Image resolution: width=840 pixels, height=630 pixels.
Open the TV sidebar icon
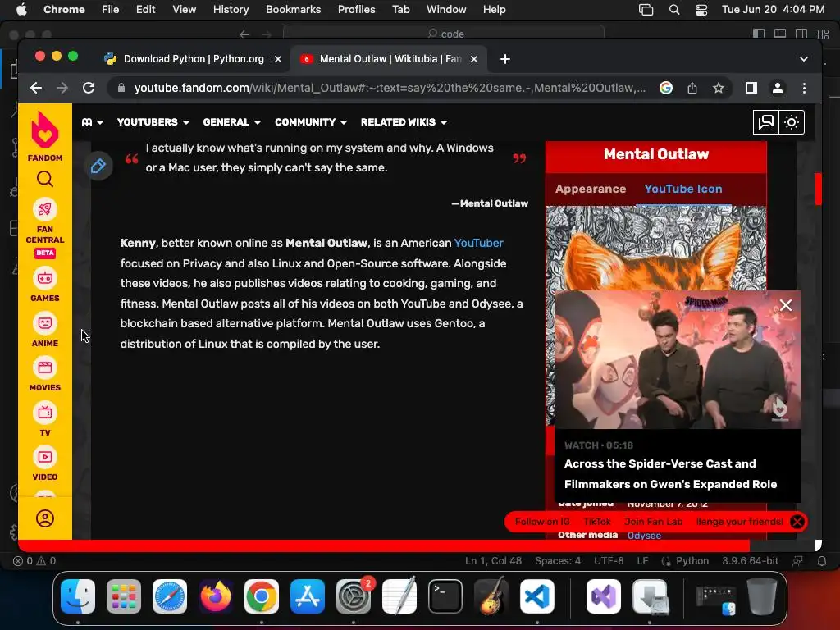(x=45, y=413)
